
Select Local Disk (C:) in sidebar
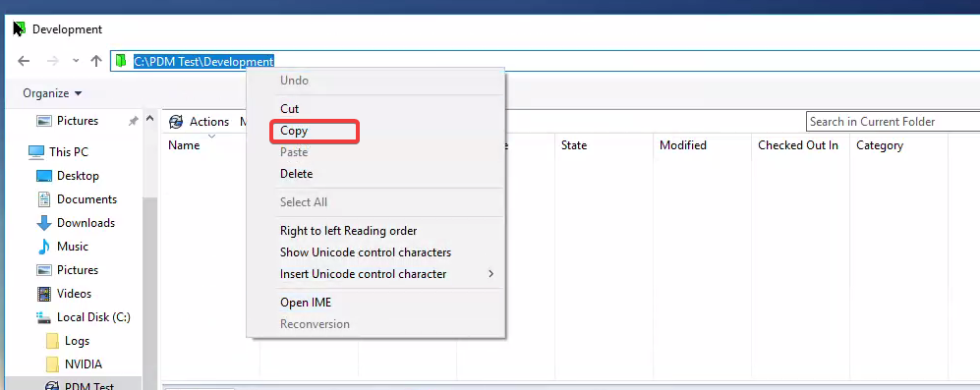pyautogui.click(x=93, y=317)
